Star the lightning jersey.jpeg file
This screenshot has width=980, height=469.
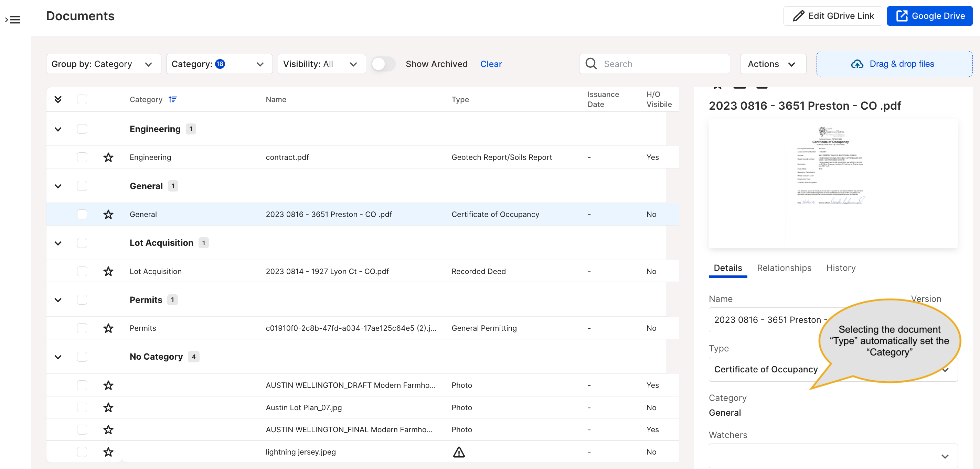pos(108,451)
